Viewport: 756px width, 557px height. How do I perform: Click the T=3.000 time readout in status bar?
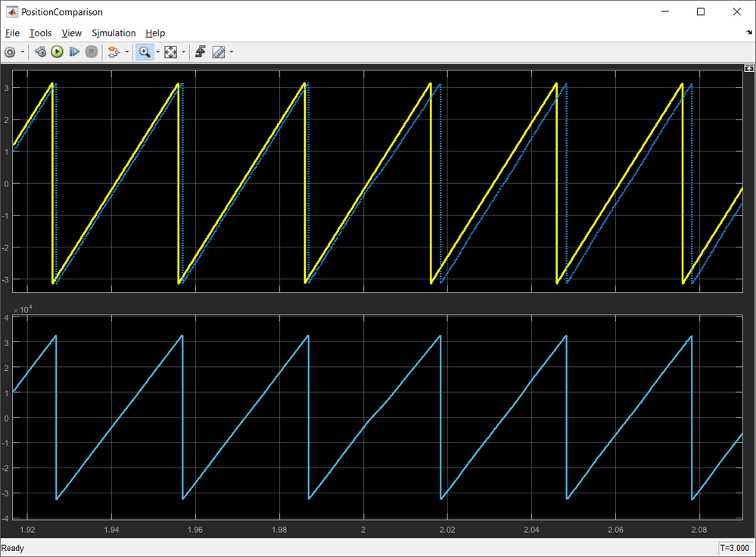click(x=735, y=548)
